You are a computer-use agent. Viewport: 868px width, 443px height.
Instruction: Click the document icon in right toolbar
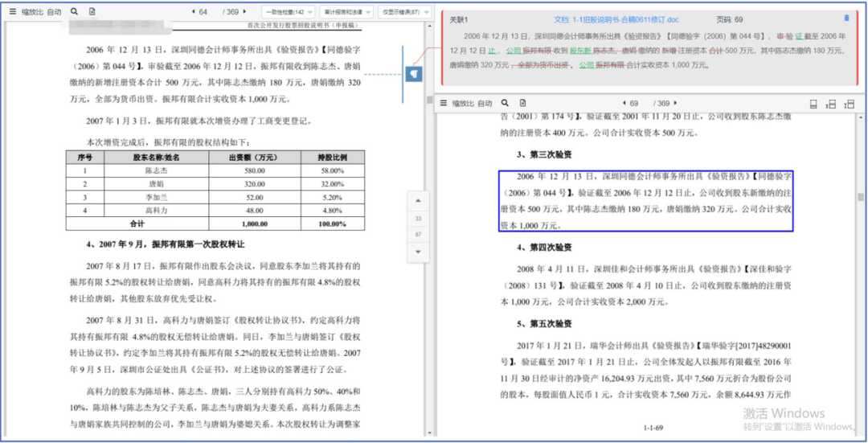point(522,103)
